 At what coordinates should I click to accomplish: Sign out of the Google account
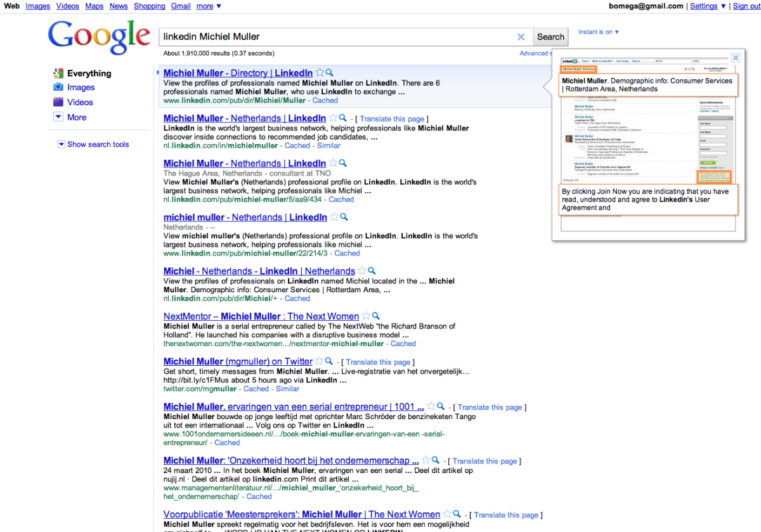click(x=746, y=6)
